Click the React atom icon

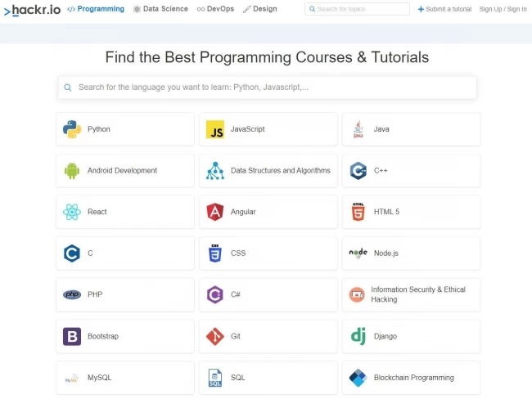click(x=72, y=212)
